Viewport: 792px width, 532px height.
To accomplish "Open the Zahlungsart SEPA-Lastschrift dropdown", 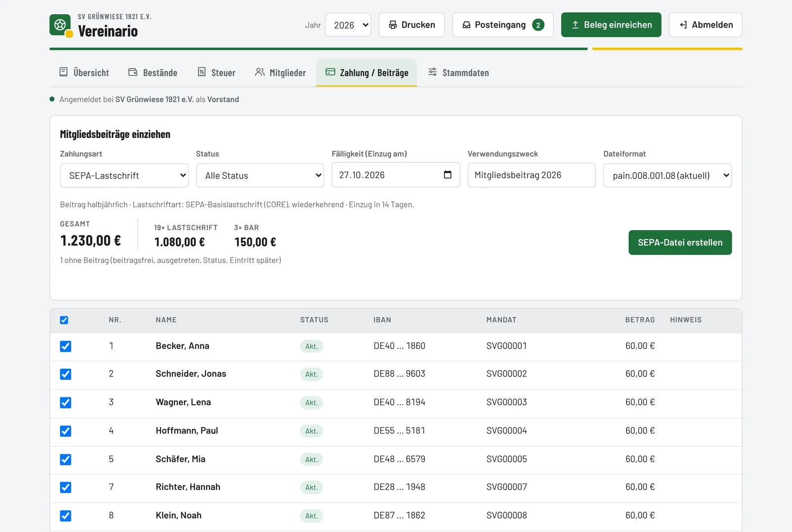I will point(124,176).
